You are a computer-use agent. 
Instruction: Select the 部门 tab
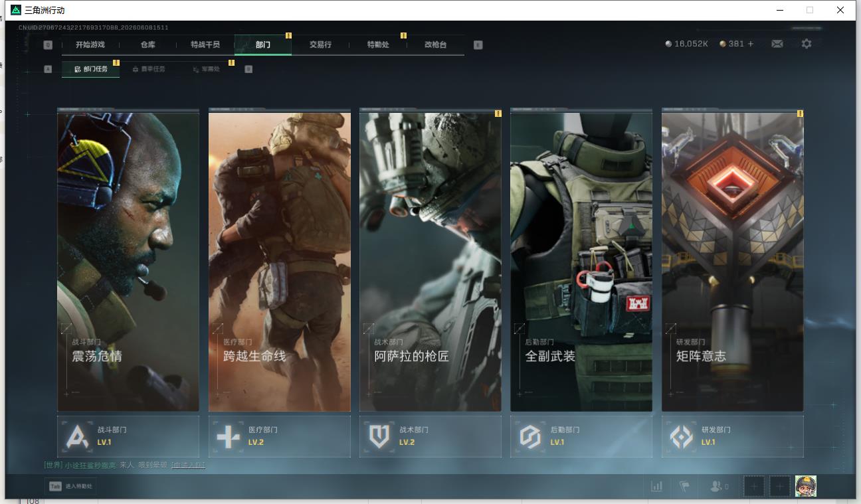pyautogui.click(x=263, y=44)
